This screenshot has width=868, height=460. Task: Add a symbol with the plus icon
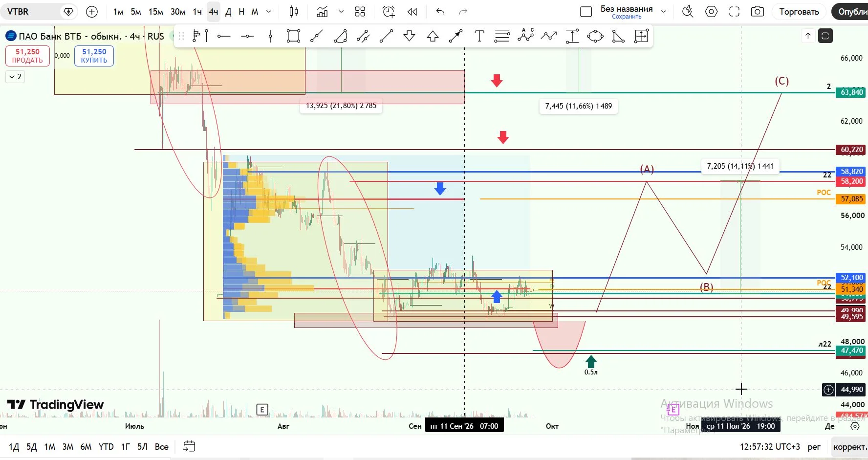[92, 12]
